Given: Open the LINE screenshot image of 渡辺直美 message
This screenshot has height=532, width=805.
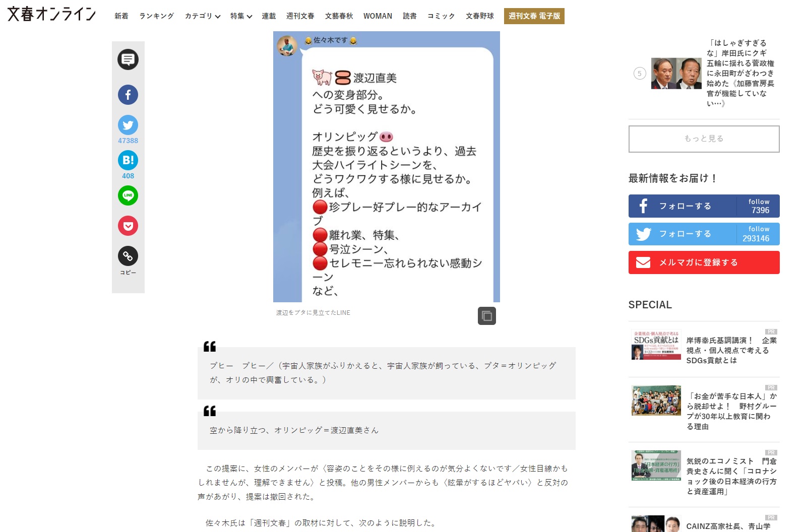Looking at the screenshot, I should click(387, 167).
